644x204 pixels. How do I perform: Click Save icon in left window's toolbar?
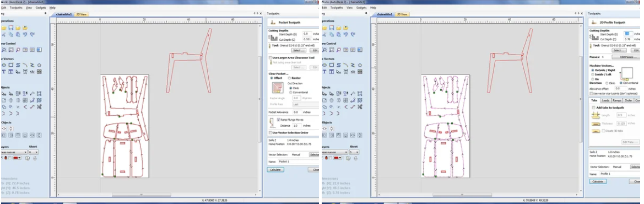tap(11, 28)
